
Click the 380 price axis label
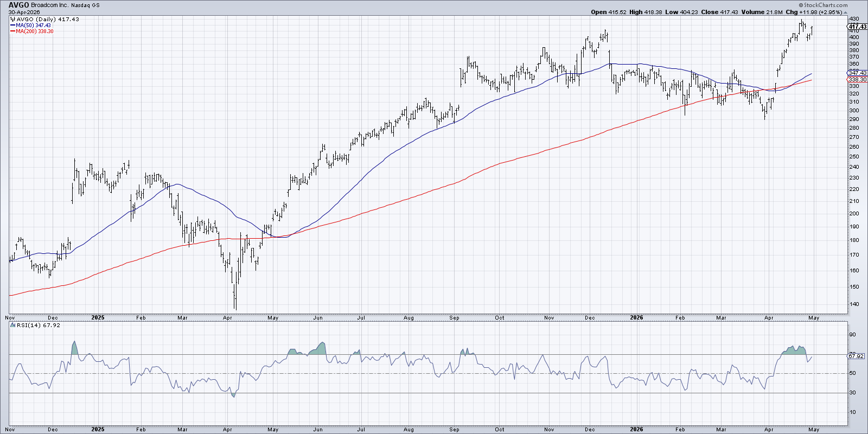click(853, 50)
